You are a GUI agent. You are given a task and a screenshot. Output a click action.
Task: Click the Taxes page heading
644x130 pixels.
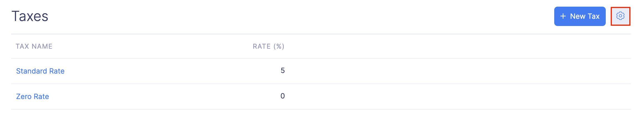click(30, 16)
